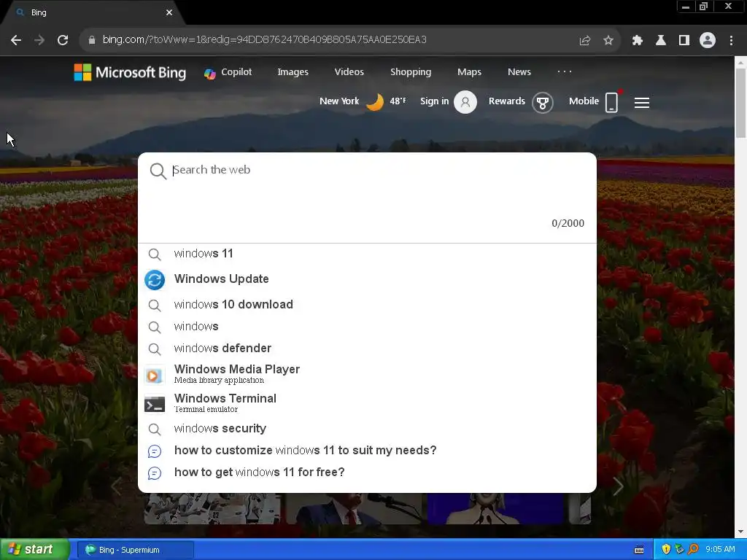The height and width of the screenshot is (560, 747).
Task: Click the sign-in avatar circle
Action: 465,102
